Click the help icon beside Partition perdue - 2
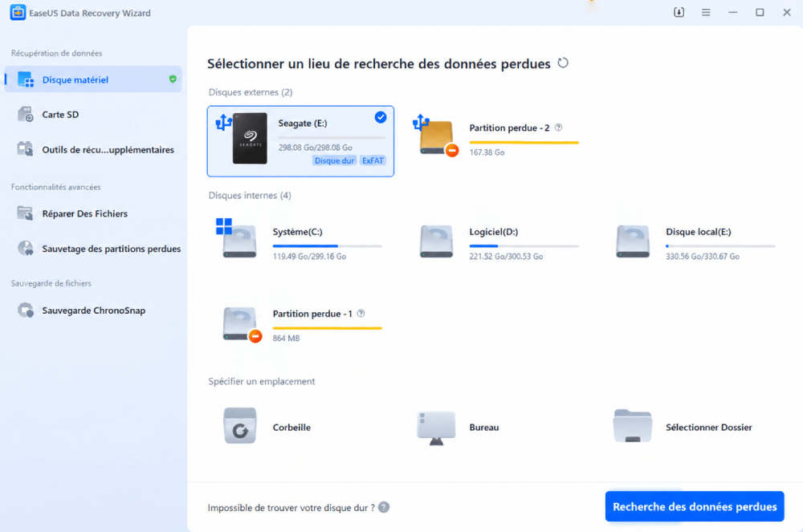The height and width of the screenshot is (532, 803). (x=559, y=128)
